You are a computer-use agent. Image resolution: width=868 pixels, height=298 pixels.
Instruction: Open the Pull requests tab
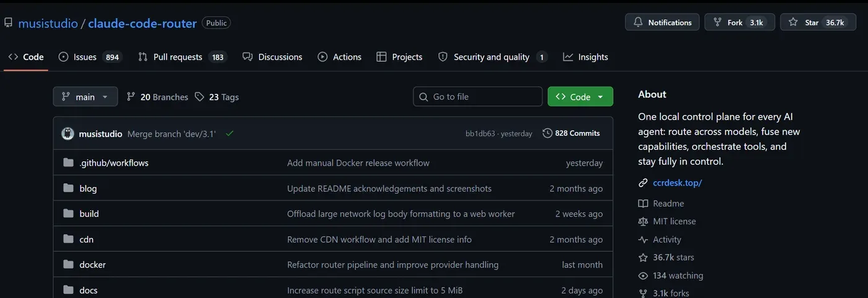(182, 57)
